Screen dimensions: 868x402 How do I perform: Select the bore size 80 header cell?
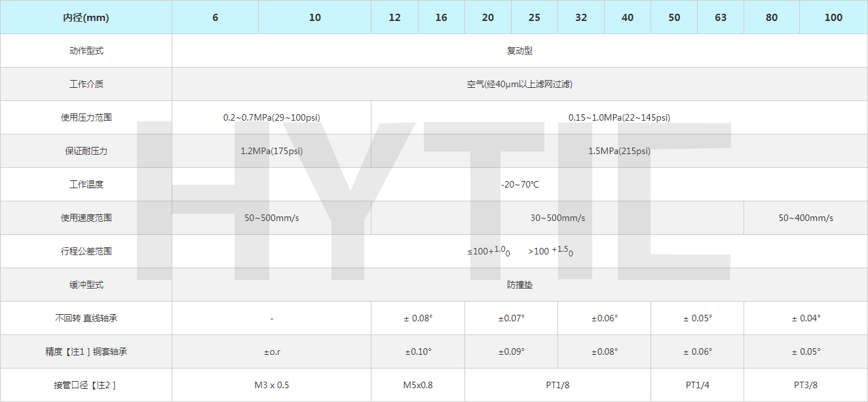[x=772, y=17]
